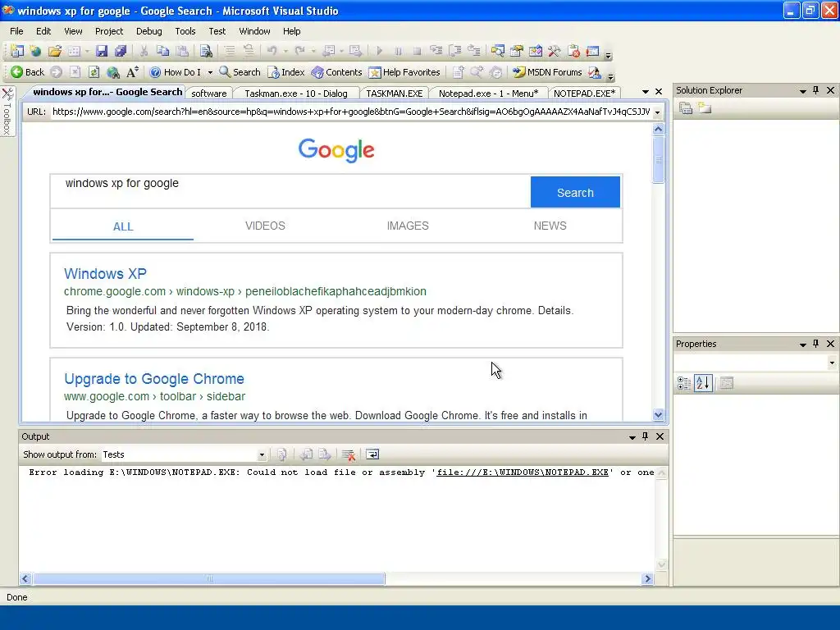Screen dimensions: 840x630
Task: Click the Web Browser Home globe icon
Action: click(x=113, y=72)
